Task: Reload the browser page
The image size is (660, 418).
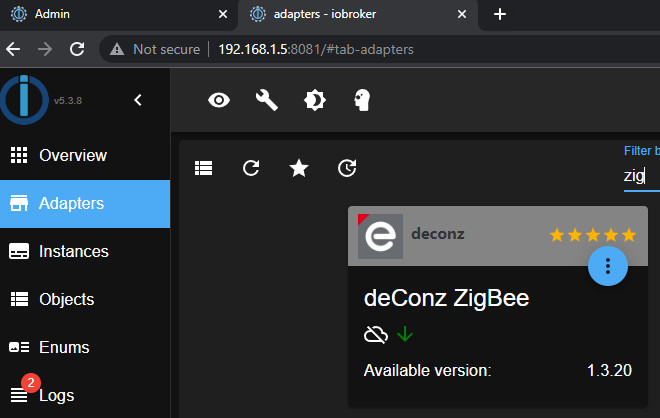Action: click(77, 49)
